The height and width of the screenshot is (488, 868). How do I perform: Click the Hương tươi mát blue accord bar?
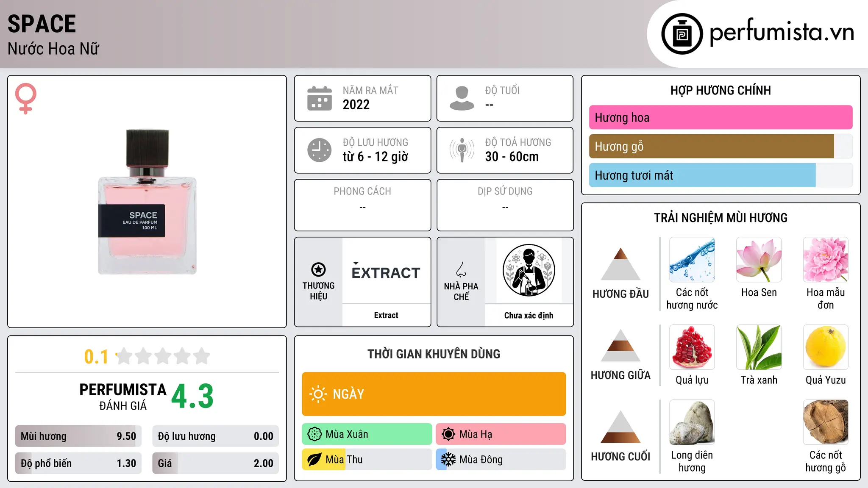(x=721, y=175)
